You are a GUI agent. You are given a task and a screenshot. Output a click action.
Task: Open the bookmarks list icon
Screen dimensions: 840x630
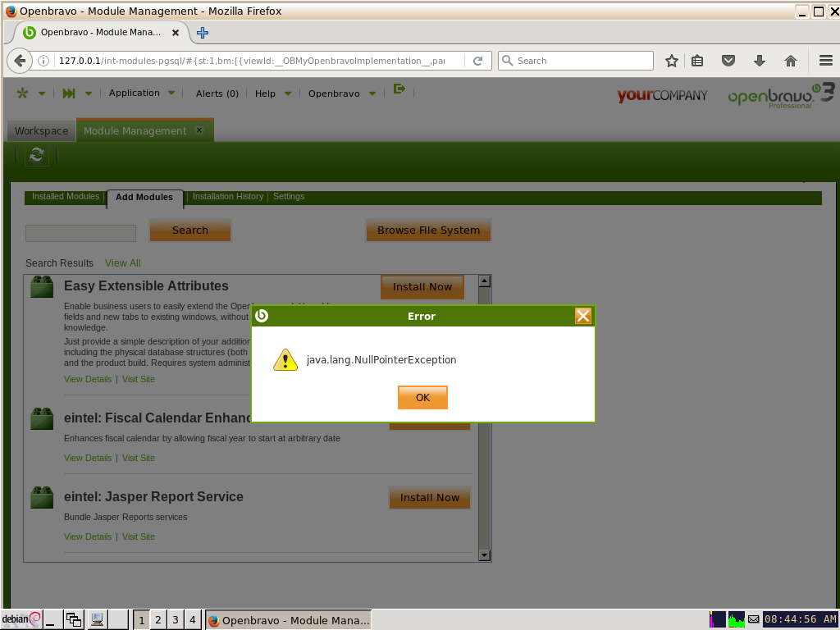697,61
